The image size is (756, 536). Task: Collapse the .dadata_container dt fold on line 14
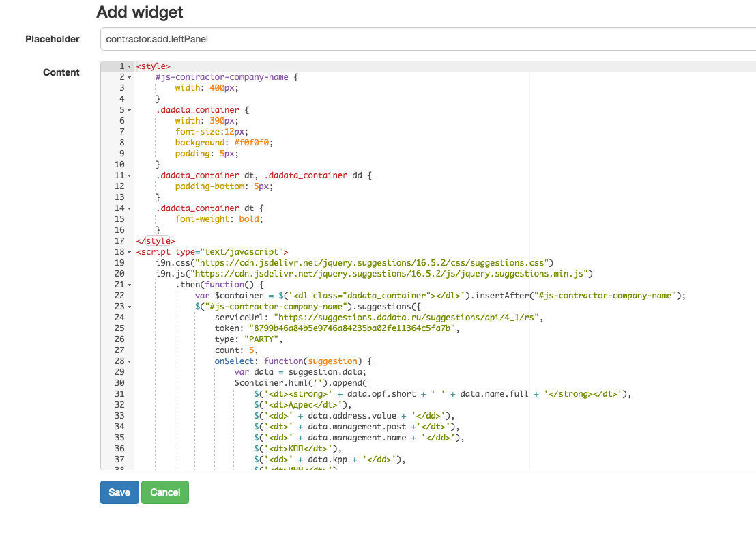(x=128, y=208)
